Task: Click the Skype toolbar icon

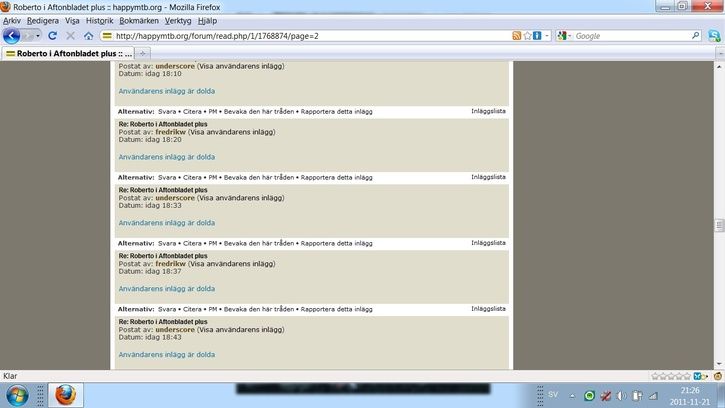Action: click(714, 36)
